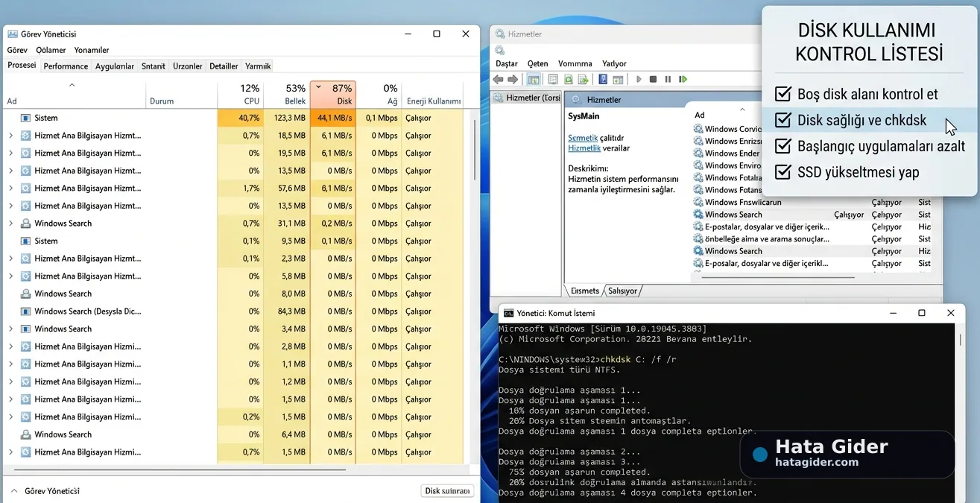Open Properties icon in Hizmetler toolbar
The width and height of the screenshot is (980, 503).
click(x=553, y=79)
